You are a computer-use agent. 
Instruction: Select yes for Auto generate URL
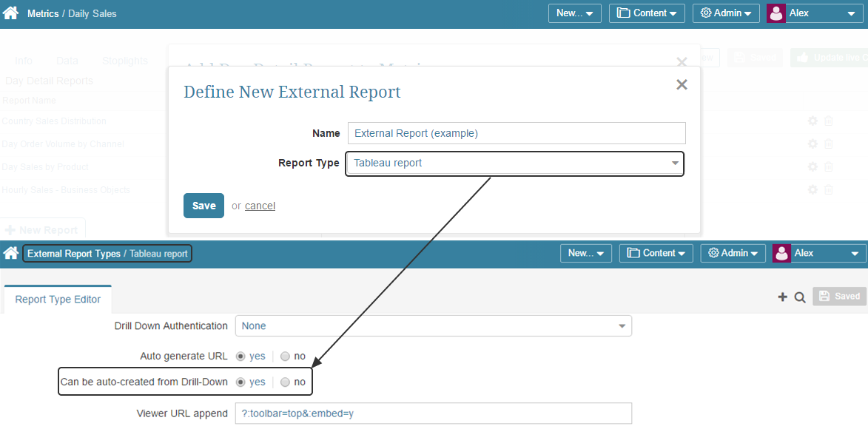[x=240, y=356]
